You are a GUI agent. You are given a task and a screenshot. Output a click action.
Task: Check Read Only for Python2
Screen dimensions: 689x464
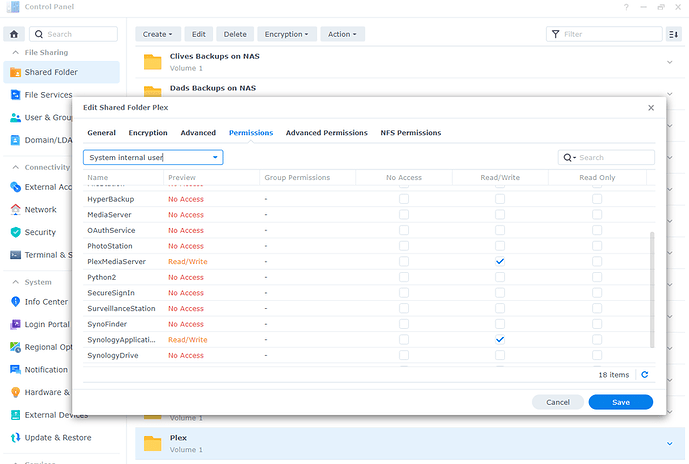(597, 277)
